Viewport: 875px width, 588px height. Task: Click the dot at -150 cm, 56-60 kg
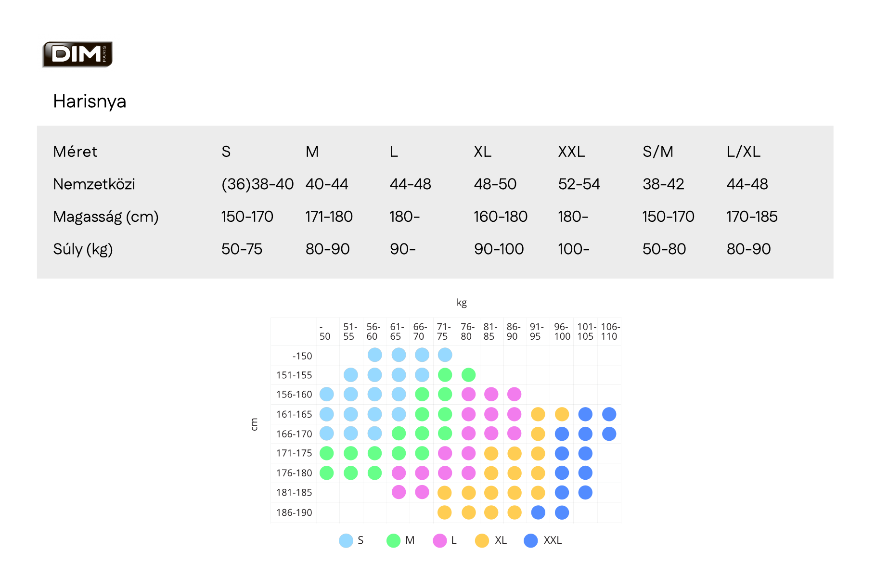pyautogui.click(x=374, y=355)
